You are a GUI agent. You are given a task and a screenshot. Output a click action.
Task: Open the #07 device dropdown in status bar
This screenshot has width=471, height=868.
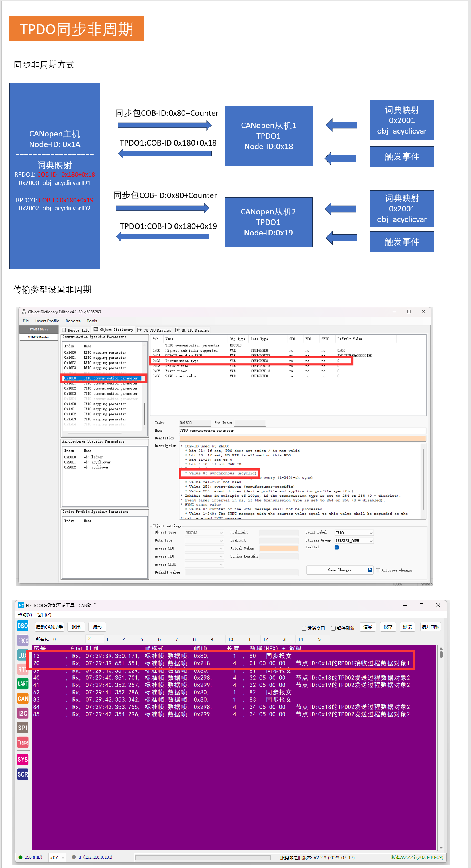point(57,857)
